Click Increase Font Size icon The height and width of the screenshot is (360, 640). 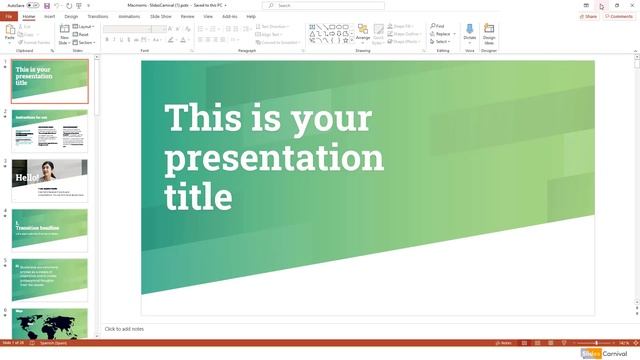170,29
